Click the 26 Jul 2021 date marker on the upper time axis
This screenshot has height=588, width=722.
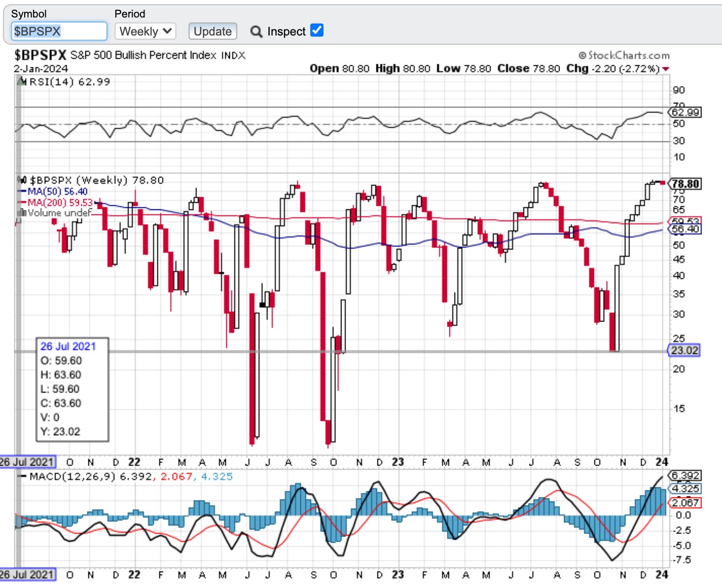[x=28, y=462]
